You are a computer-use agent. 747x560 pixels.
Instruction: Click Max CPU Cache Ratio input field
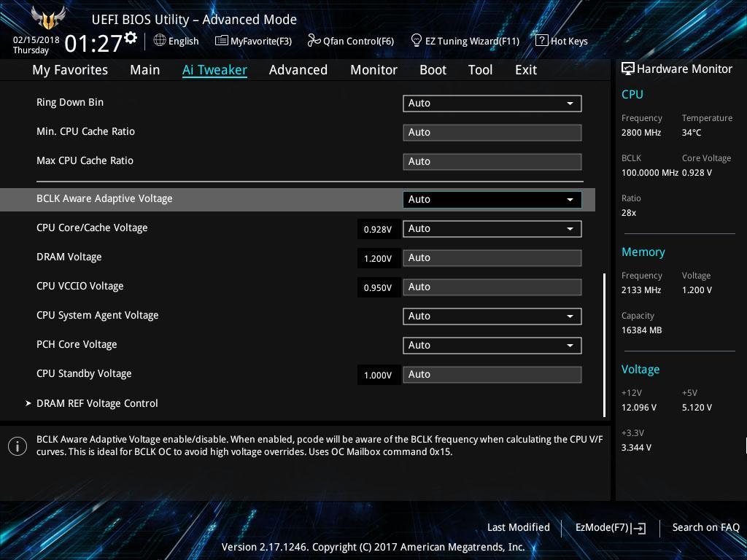492,161
